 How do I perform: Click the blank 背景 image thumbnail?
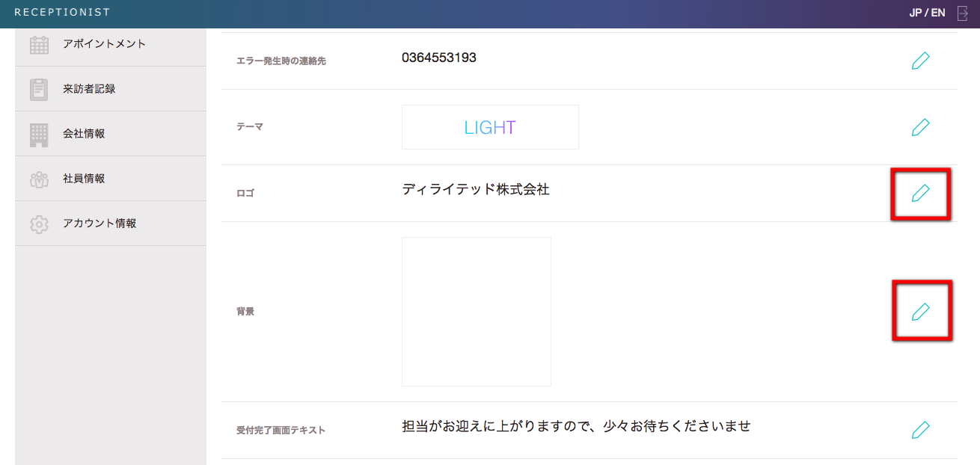(476, 311)
